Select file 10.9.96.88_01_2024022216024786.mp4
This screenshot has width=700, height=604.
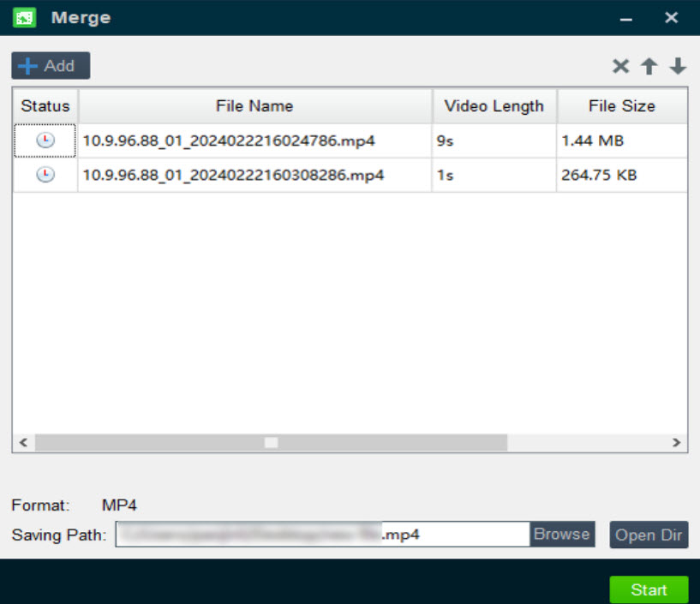[x=229, y=141]
